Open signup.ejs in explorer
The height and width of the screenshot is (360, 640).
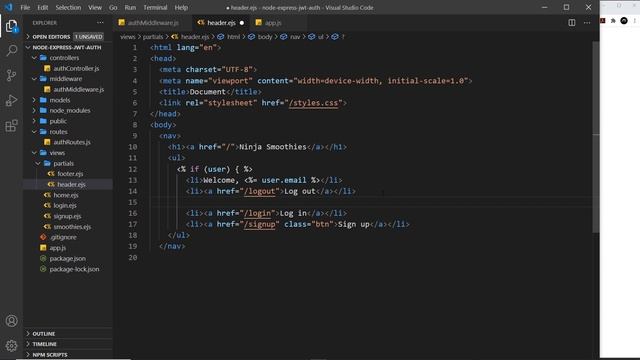coord(67,216)
